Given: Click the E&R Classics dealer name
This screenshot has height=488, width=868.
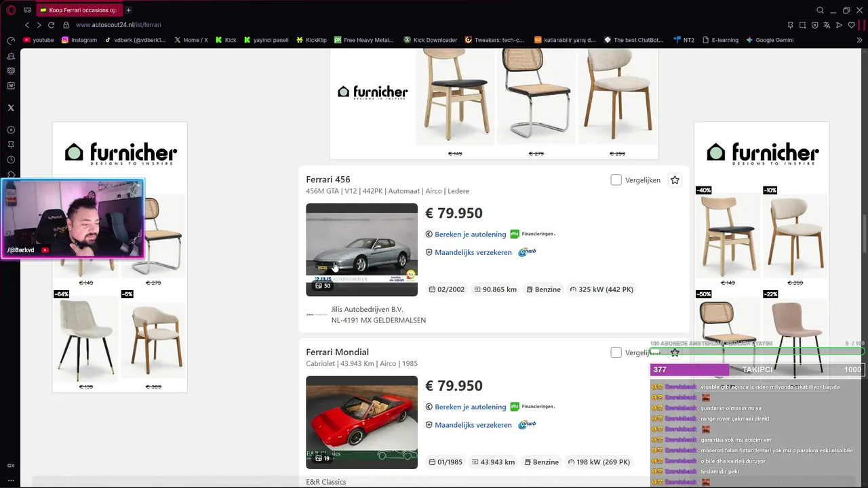Looking at the screenshot, I should [x=326, y=482].
